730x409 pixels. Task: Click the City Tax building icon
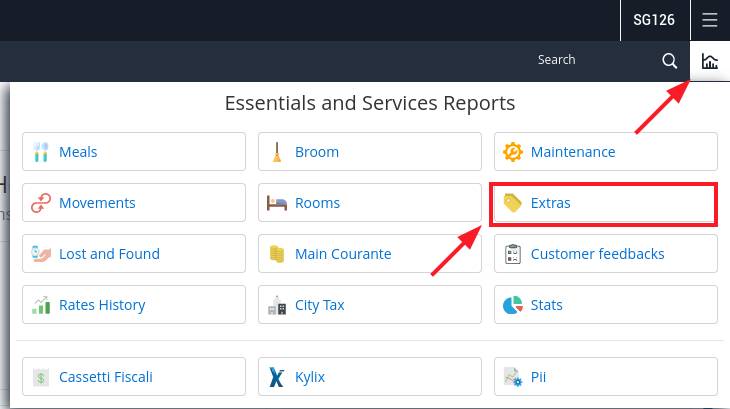click(277, 305)
